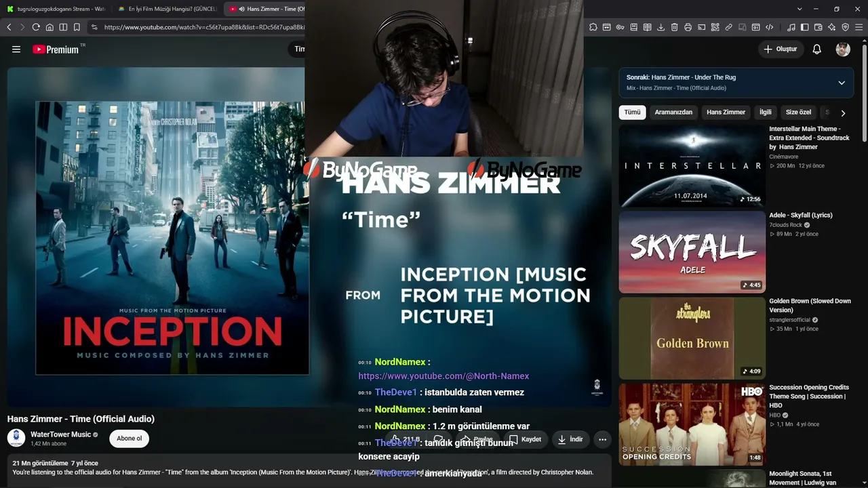
Task: Open the browser wallet icon
Action: pyautogui.click(x=818, y=27)
